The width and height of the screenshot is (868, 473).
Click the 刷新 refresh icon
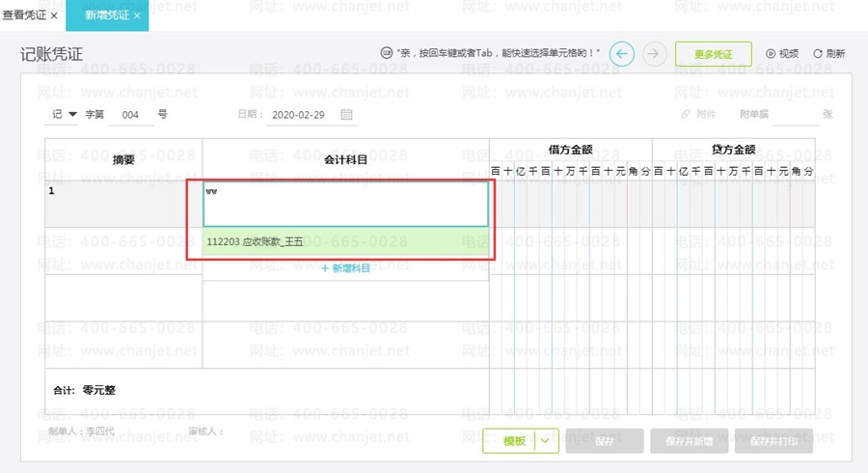tap(818, 54)
